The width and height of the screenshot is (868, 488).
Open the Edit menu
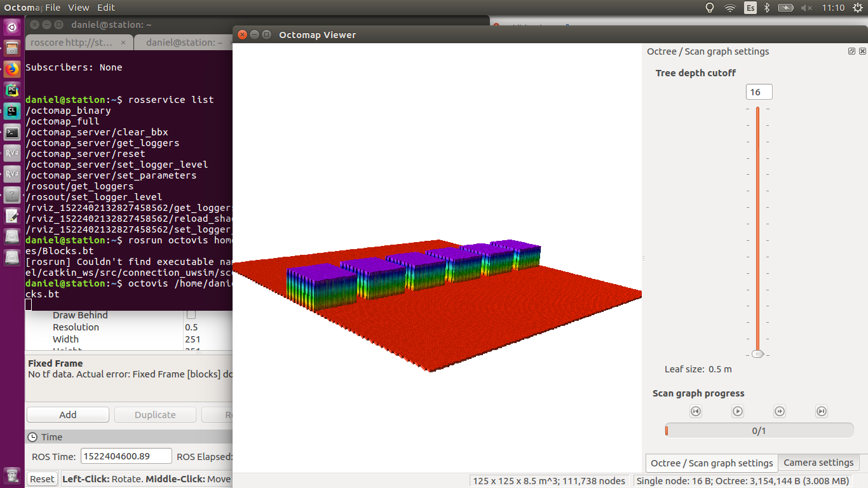click(x=106, y=8)
